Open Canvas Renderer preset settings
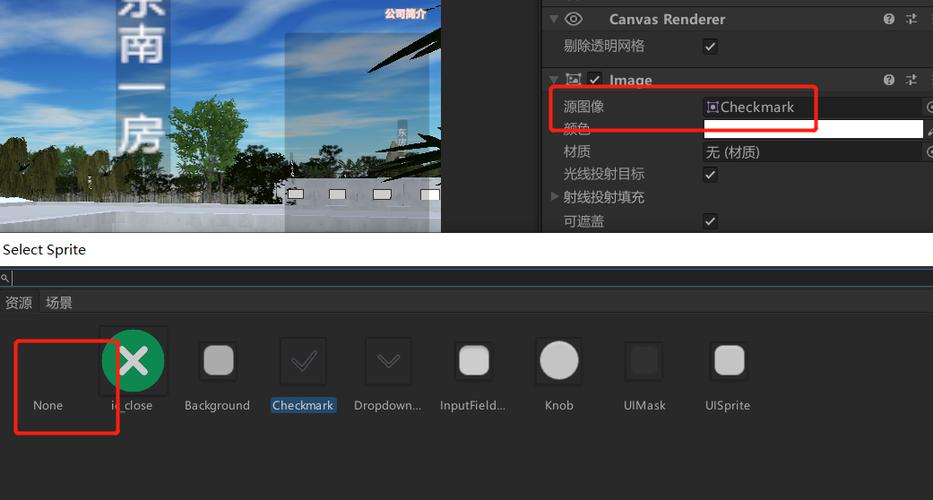Image resolution: width=933 pixels, height=500 pixels. pyautogui.click(x=912, y=19)
